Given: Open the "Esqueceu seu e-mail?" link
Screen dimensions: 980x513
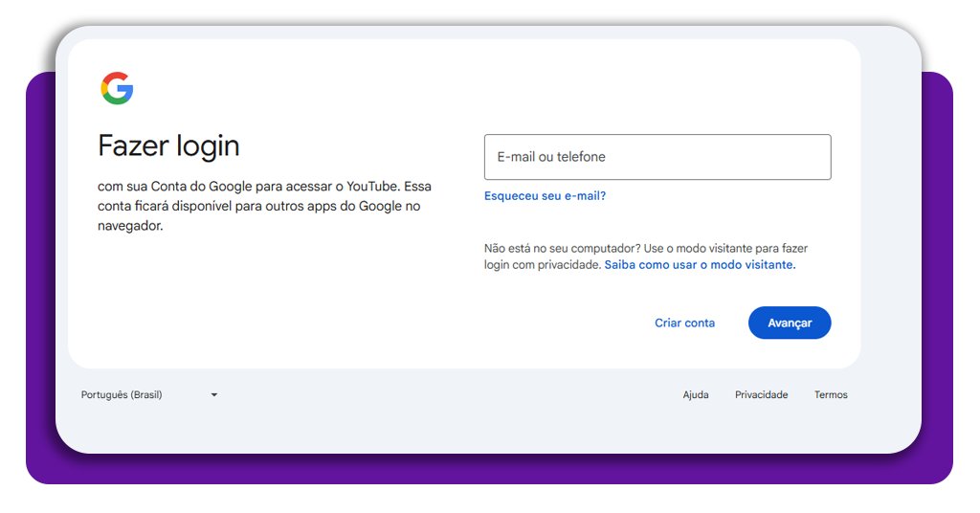Looking at the screenshot, I should pos(545,196).
